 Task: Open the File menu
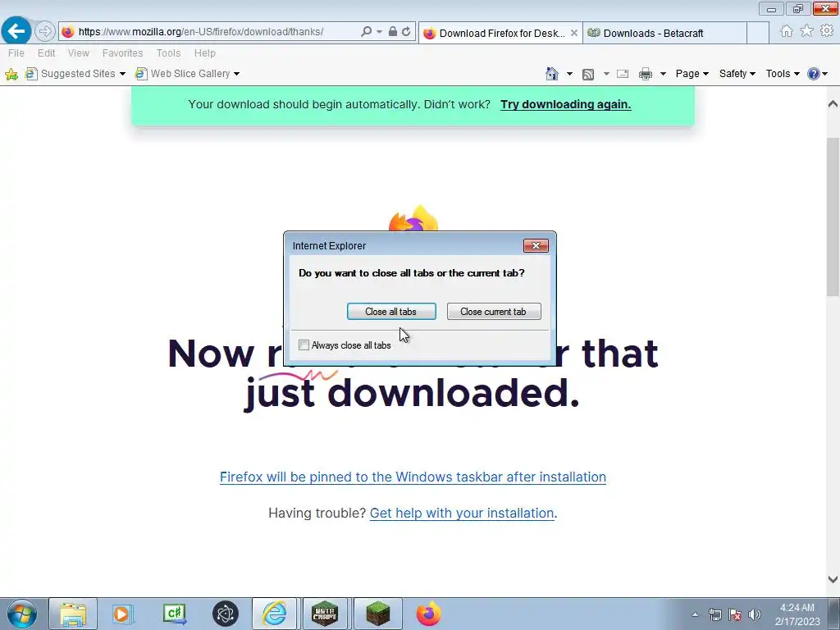(x=16, y=53)
